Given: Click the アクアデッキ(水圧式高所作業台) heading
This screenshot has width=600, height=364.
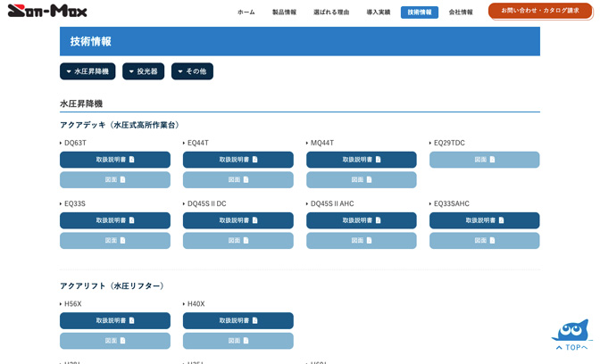Looking at the screenshot, I should 121,125.
